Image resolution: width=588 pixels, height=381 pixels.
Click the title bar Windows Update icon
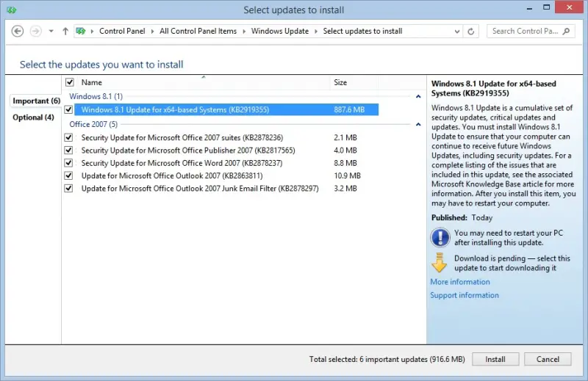point(11,10)
